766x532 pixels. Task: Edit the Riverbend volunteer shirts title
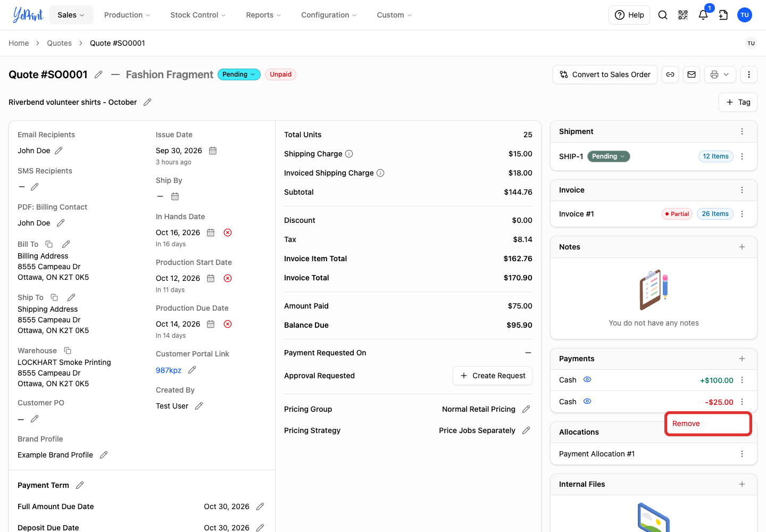[147, 102]
